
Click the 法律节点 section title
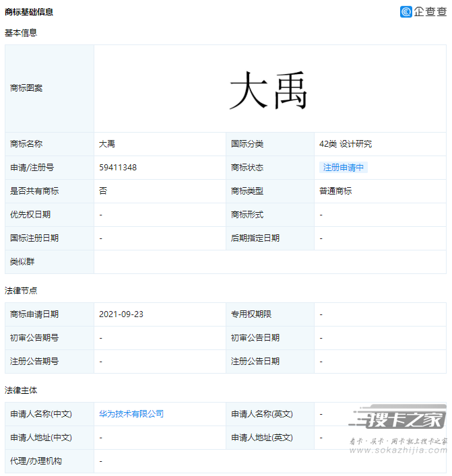[21, 291]
